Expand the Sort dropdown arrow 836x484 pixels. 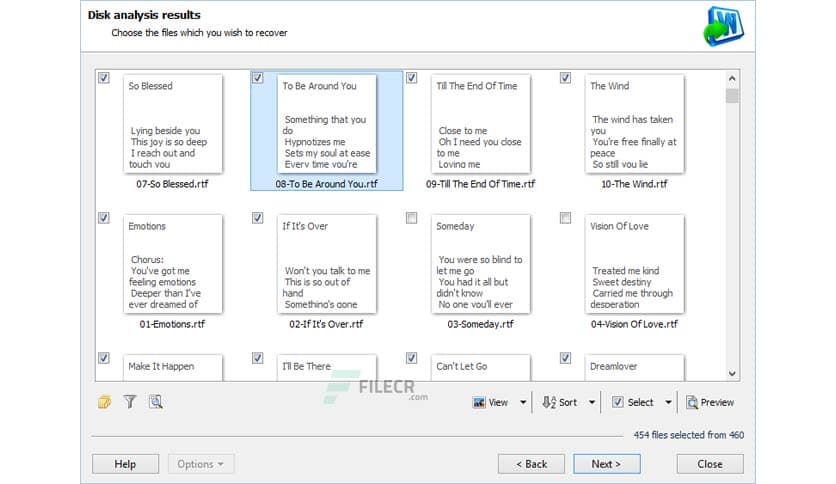(x=592, y=403)
